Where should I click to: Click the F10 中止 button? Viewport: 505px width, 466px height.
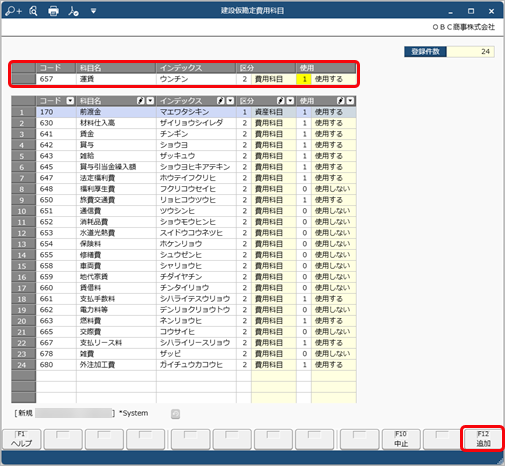pos(401,439)
